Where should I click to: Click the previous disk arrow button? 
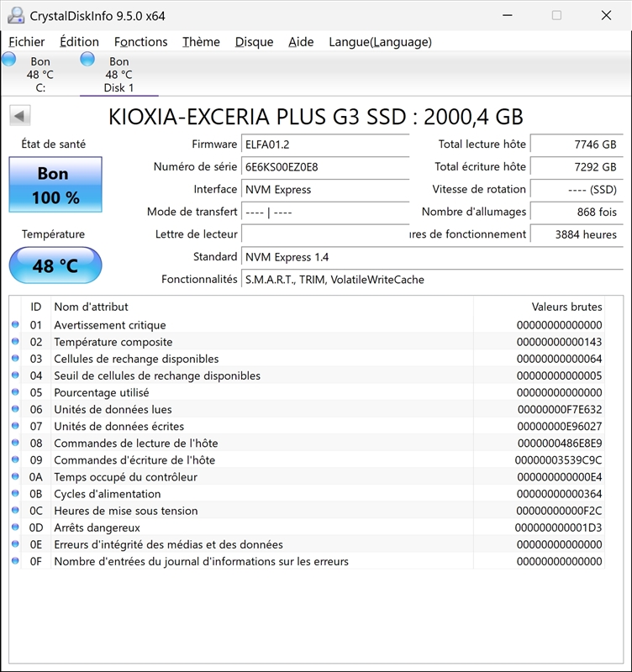(19, 116)
